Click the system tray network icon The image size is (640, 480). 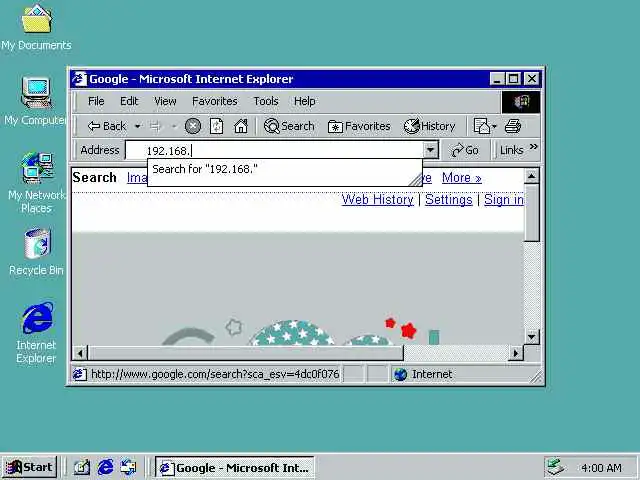[556, 467]
